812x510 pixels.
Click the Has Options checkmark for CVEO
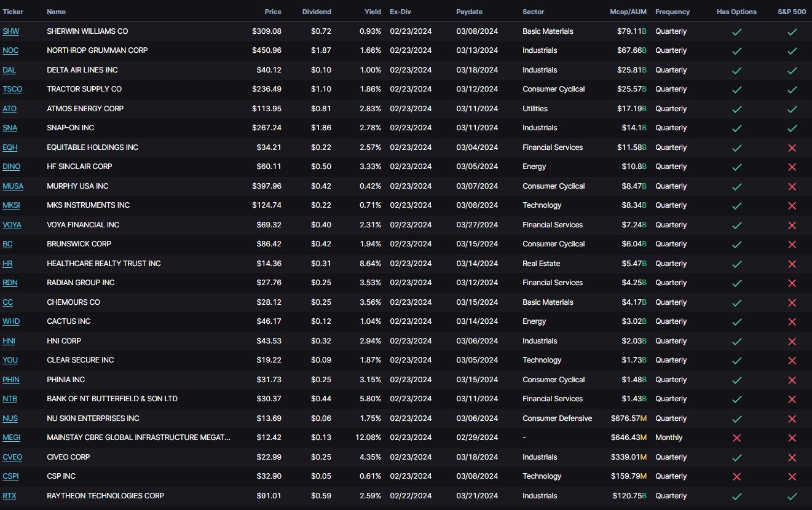(737, 457)
